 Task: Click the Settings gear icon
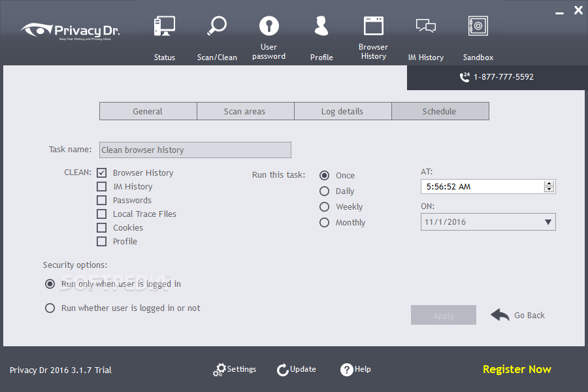(x=220, y=370)
